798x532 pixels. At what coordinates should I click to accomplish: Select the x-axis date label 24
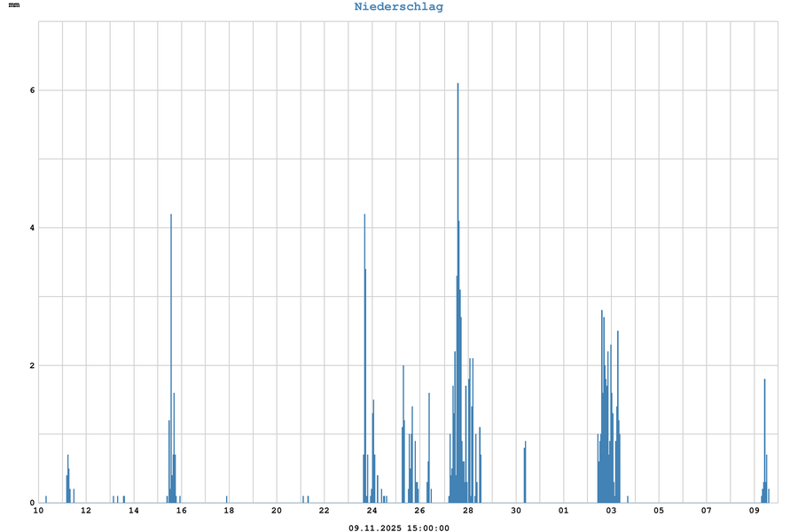pos(372,511)
